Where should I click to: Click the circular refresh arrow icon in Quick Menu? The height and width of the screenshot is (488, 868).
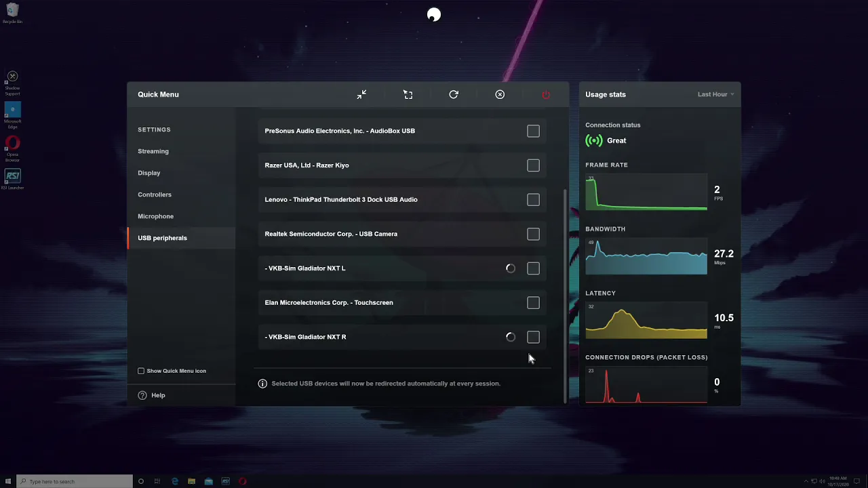(x=454, y=94)
